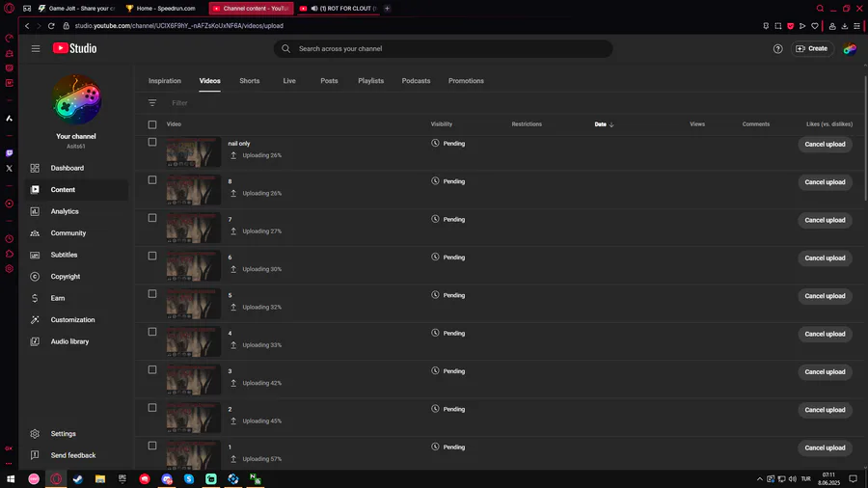
Task: Open the X icon in the Opera sidebar
Action: pyautogui.click(x=9, y=168)
